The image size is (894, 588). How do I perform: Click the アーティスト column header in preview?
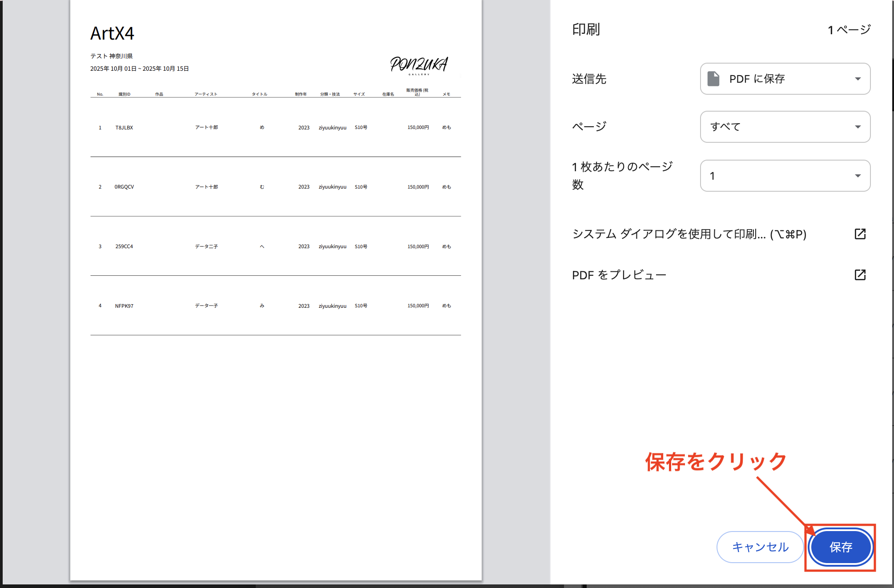click(206, 94)
